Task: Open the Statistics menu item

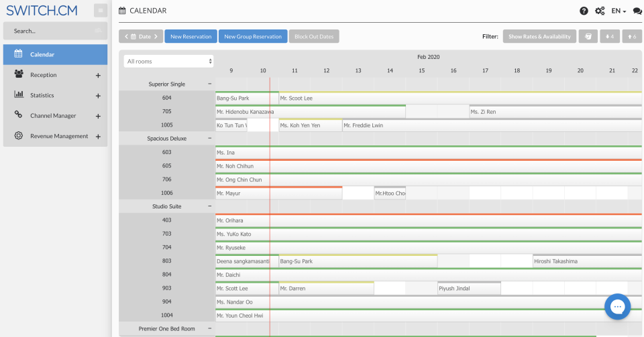Action: tap(56, 96)
